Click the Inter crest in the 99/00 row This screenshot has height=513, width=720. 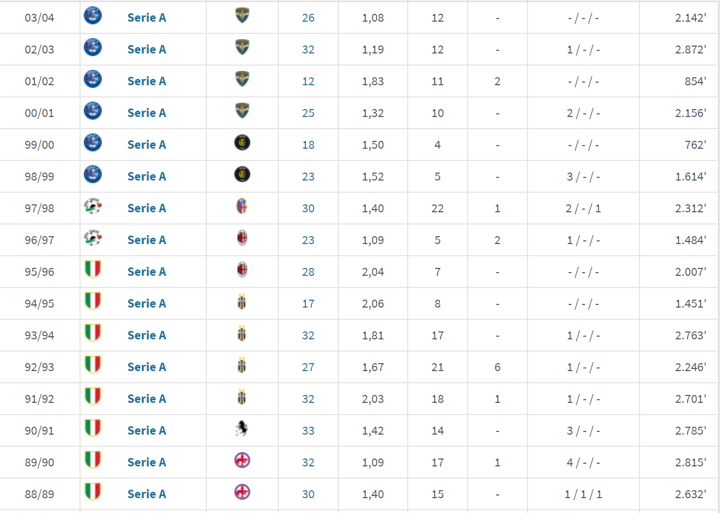[242, 143]
